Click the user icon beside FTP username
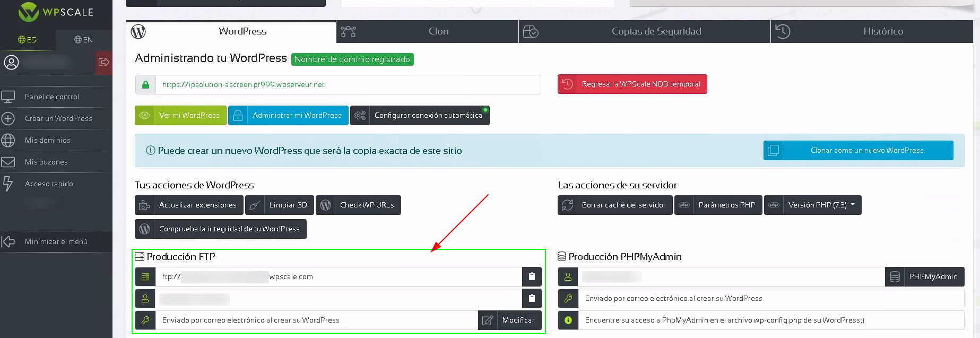The image size is (980, 338). coord(145,298)
